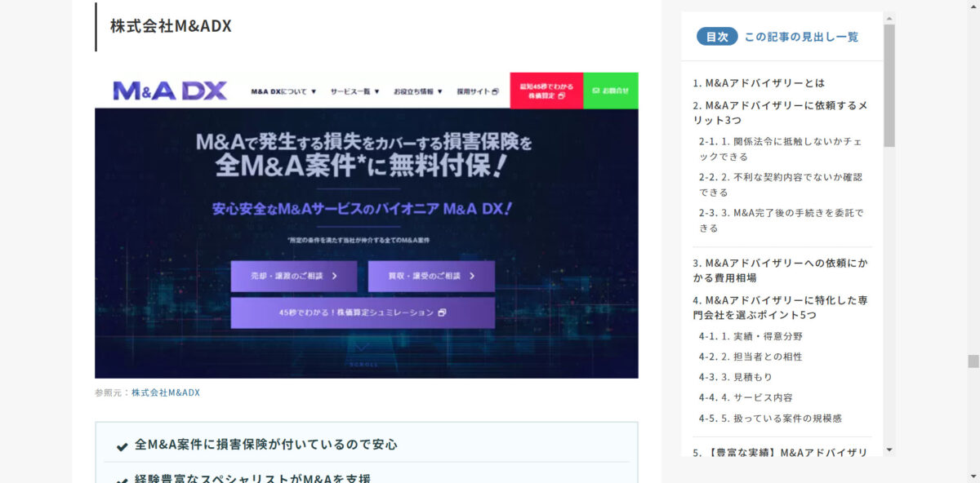Open subsection 4-5 扱っている案件の規模感
This screenshot has height=483, width=980.
point(770,418)
